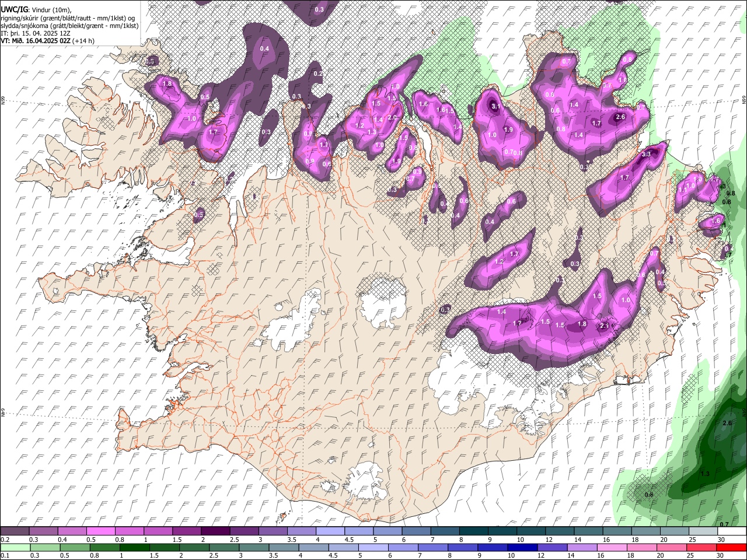Click the 3.3 snowfall value on the map

[646, 155]
